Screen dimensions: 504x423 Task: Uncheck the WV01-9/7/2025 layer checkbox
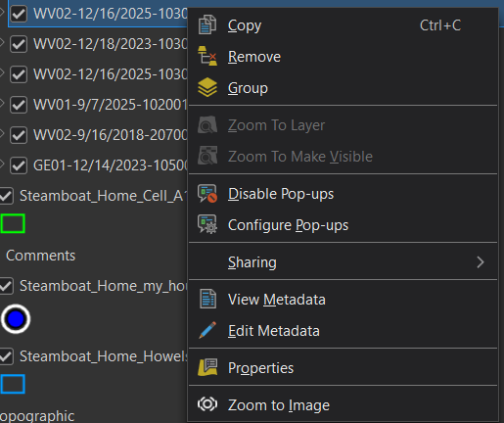[x=19, y=105]
